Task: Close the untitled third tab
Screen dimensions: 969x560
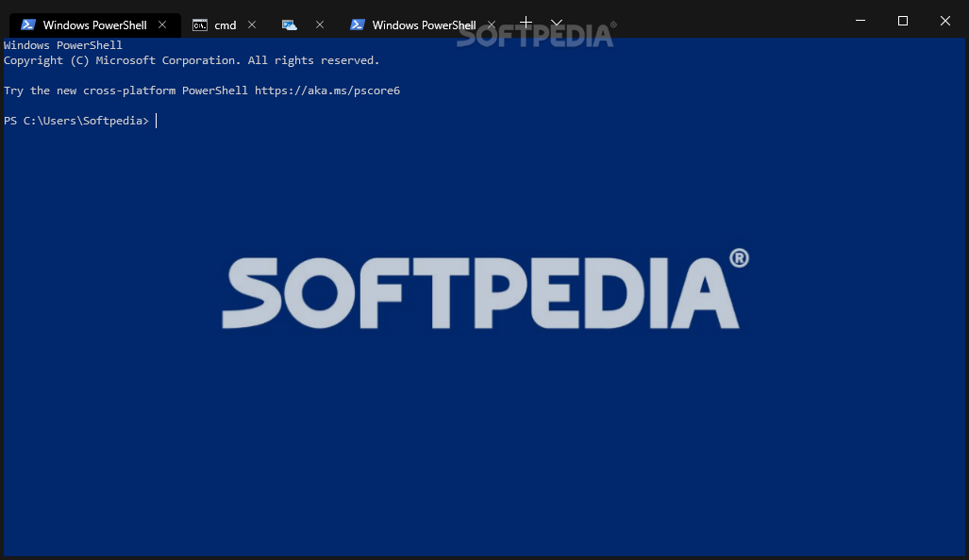Action: [x=320, y=25]
